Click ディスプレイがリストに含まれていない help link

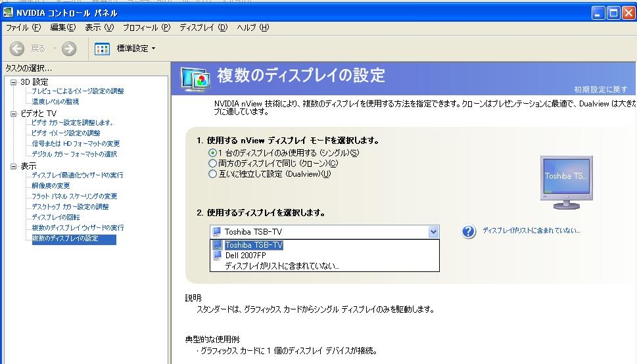[x=531, y=231]
